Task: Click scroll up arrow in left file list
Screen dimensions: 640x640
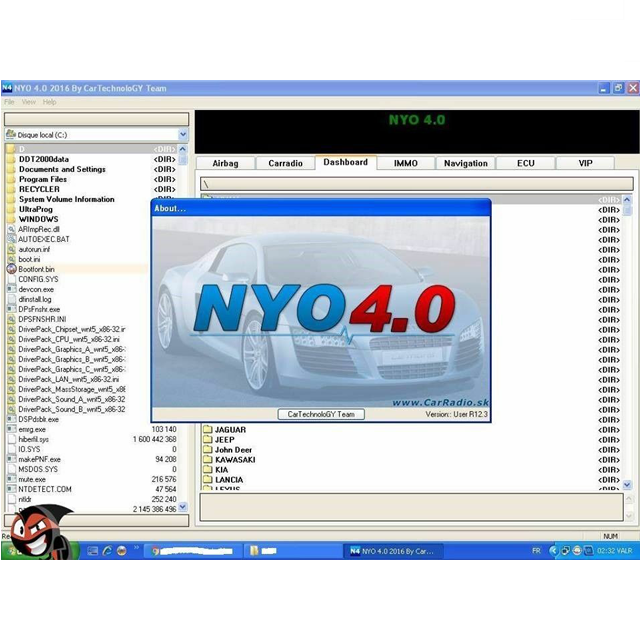Action: tap(182, 149)
